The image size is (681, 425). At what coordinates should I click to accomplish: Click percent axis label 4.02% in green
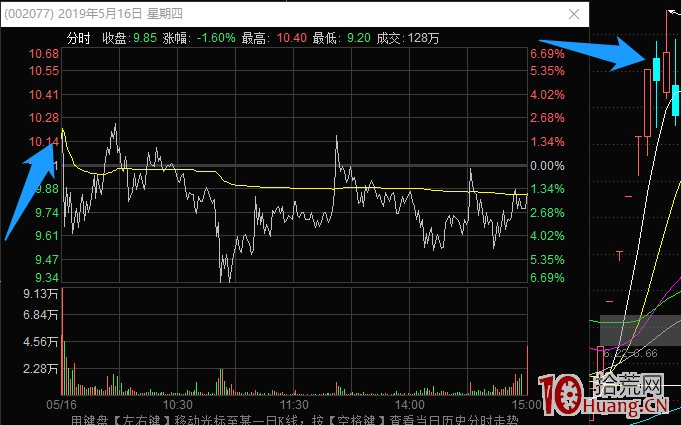click(547, 236)
